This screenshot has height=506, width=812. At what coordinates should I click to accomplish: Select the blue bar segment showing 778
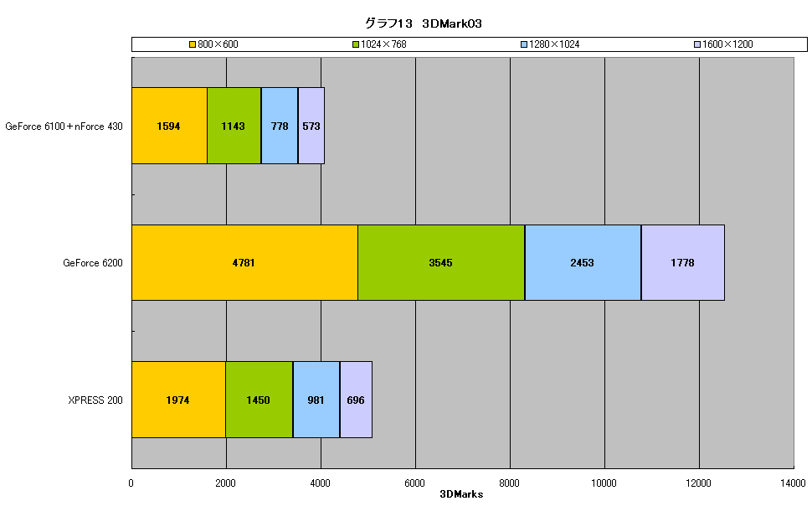click(280, 126)
